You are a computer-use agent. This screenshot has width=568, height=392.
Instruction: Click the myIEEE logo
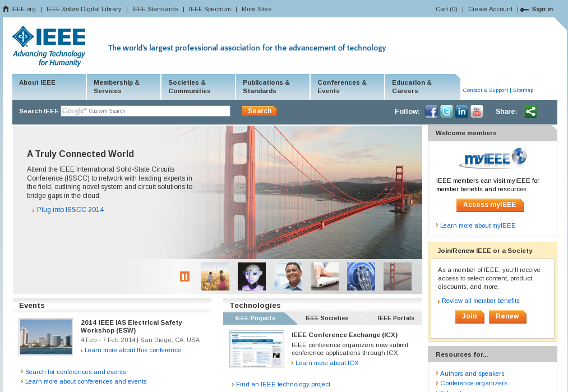point(493,158)
